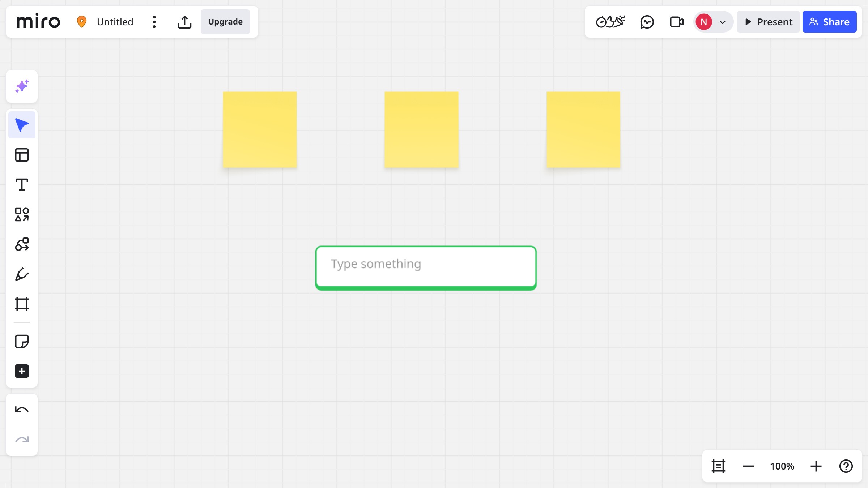Select the Pen drawing tool

click(22, 274)
